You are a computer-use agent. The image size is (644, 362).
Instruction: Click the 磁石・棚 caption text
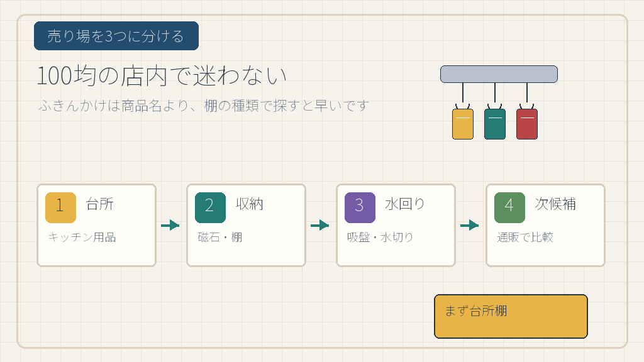220,237
